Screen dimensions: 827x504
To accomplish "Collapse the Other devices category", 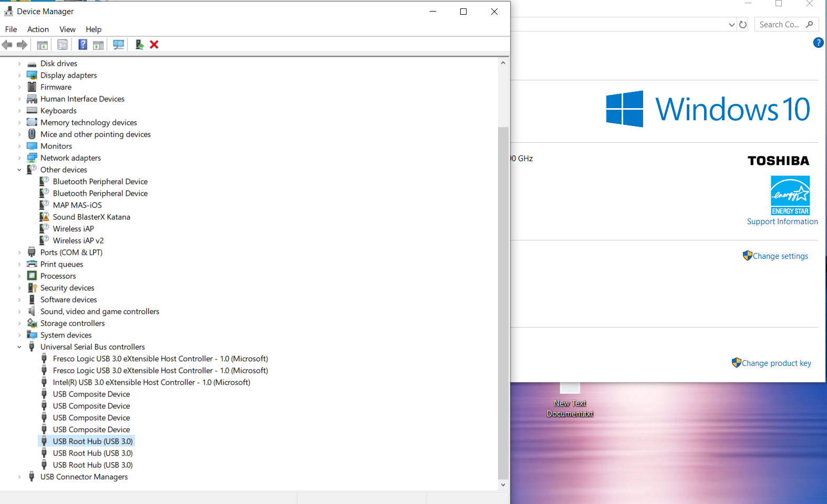I will click(19, 170).
